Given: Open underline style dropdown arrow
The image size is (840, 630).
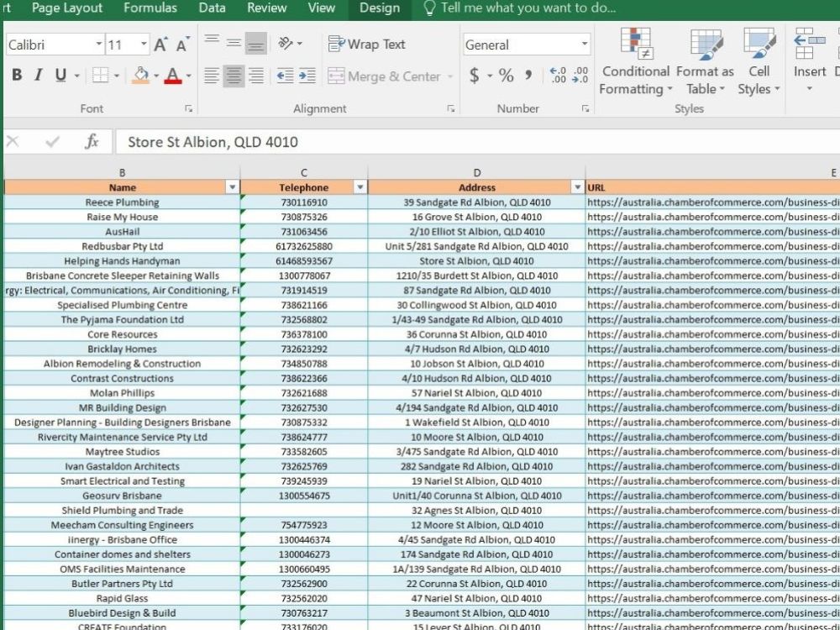Looking at the screenshot, I should coord(76,76).
